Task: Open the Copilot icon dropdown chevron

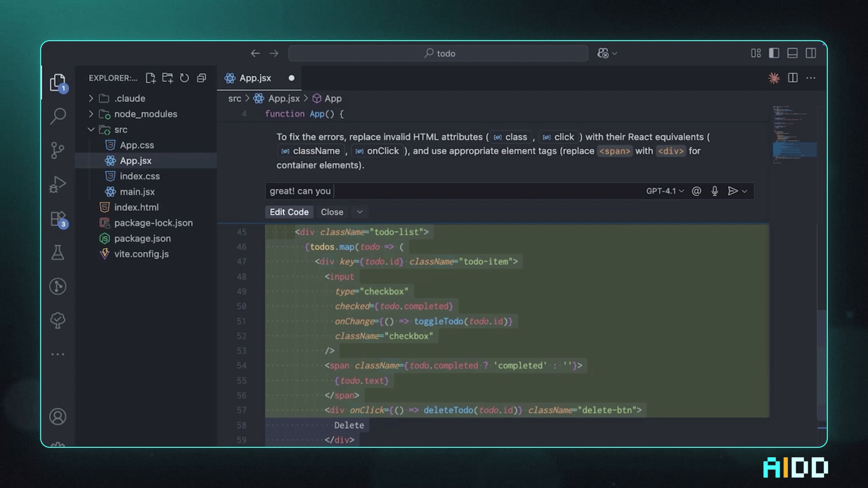Action: 614,53
